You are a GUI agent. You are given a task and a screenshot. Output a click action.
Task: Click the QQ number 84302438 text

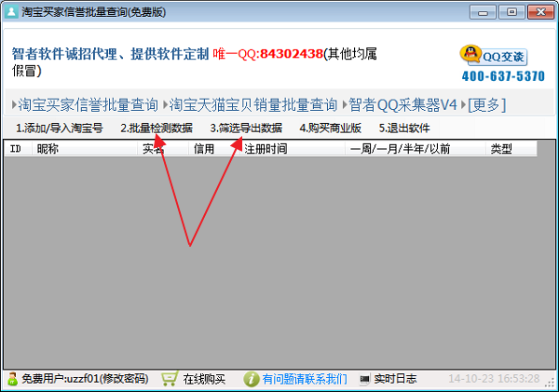(292, 54)
